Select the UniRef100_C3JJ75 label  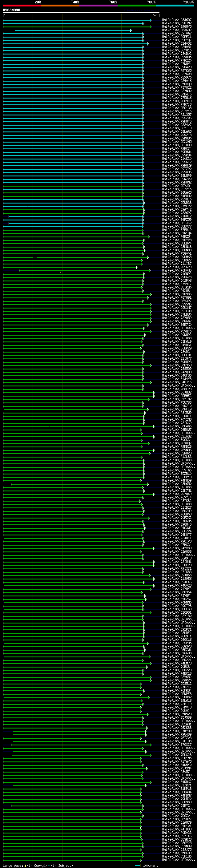point(177,850)
